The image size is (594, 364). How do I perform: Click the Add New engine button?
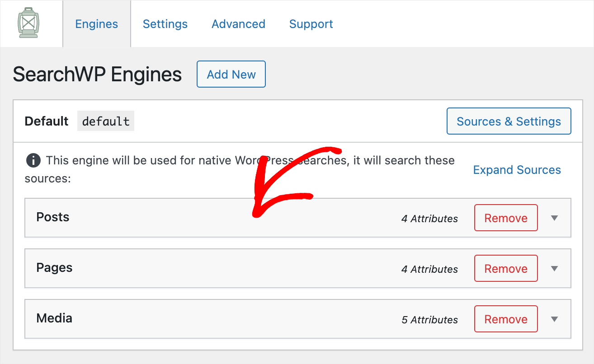click(x=231, y=75)
